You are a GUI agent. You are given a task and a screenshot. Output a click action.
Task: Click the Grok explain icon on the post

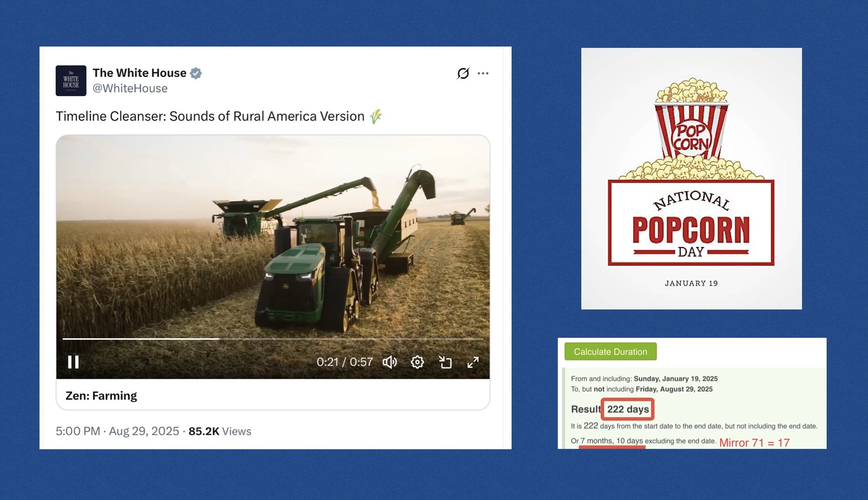[x=463, y=73]
